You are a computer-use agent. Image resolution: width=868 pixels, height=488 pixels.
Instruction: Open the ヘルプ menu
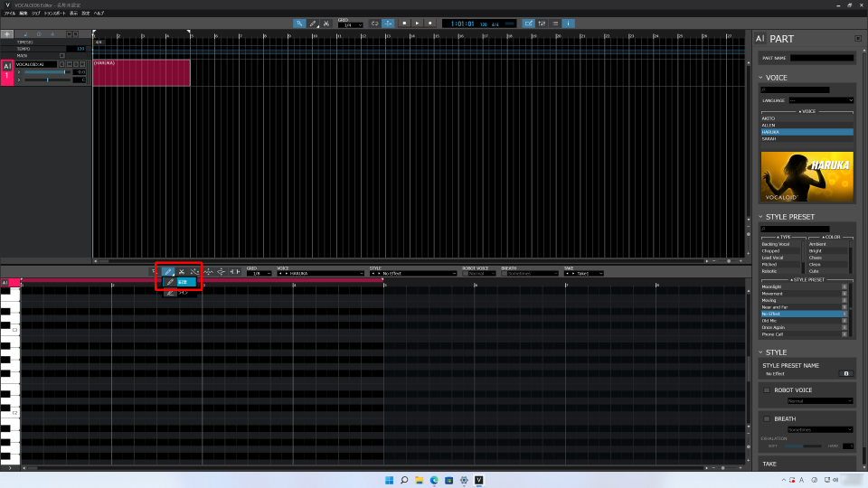pos(99,14)
